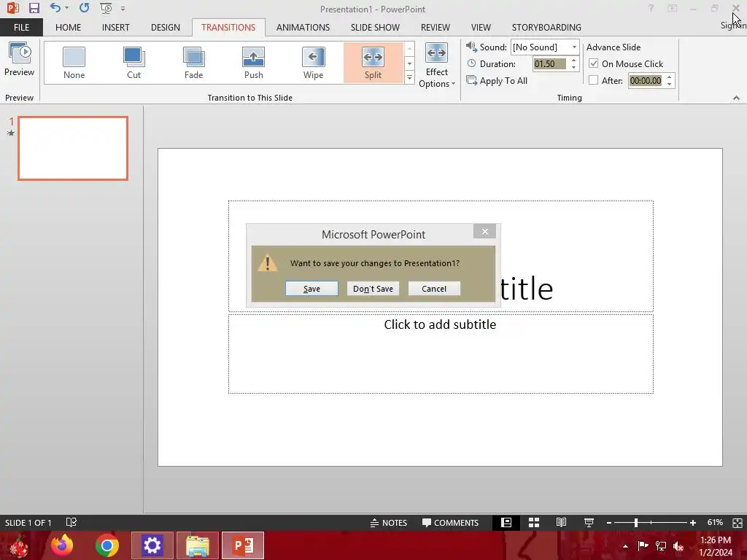The image size is (747, 560).
Task: Open the STORYBOARDING tab
Action: pos(546,28)
